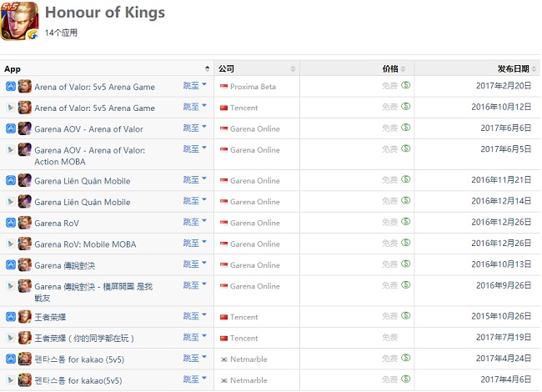The height and width of the screenshot is (392, 542).
Task: Select the Honour of Kings title
Action: (x=105, y=13)
